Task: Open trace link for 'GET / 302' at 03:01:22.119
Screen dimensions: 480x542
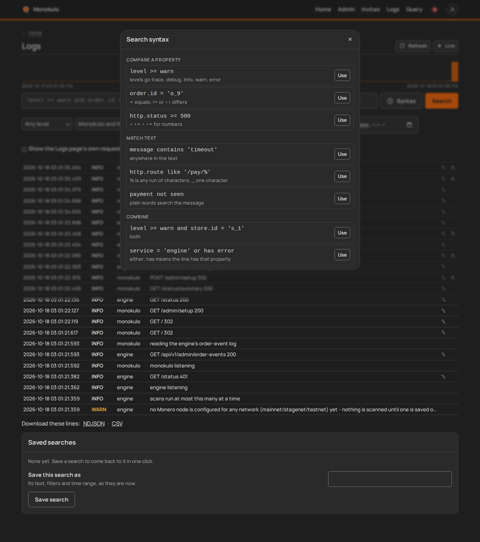Action: tap(443, 322)
